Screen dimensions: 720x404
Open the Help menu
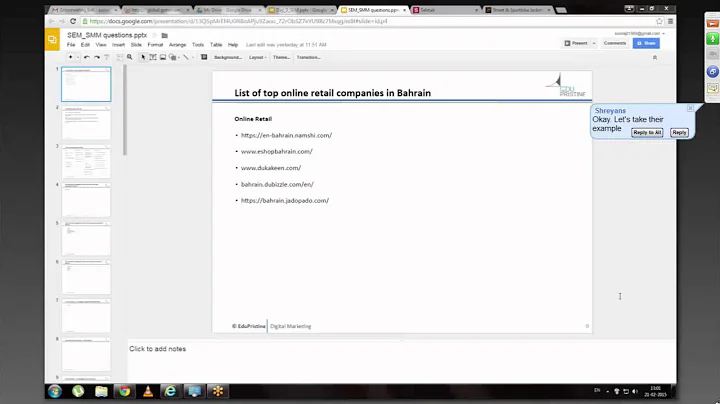click(x=233, y=45)
